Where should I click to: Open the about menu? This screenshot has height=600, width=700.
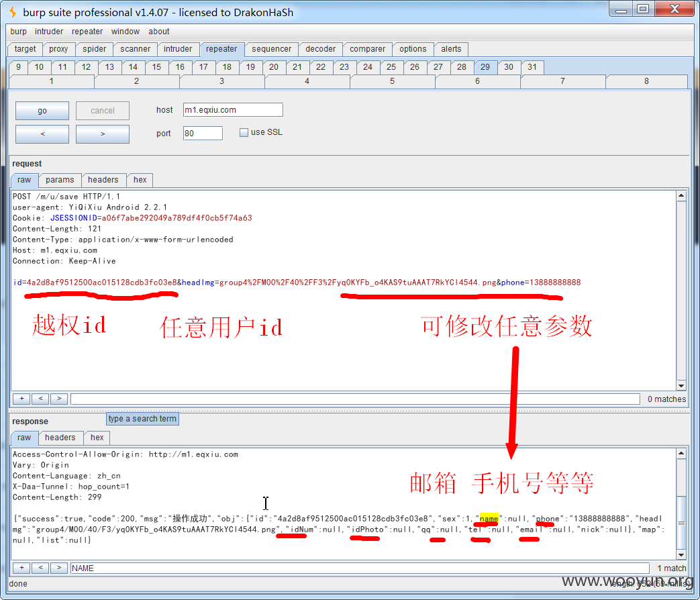[x=159, y=32]
